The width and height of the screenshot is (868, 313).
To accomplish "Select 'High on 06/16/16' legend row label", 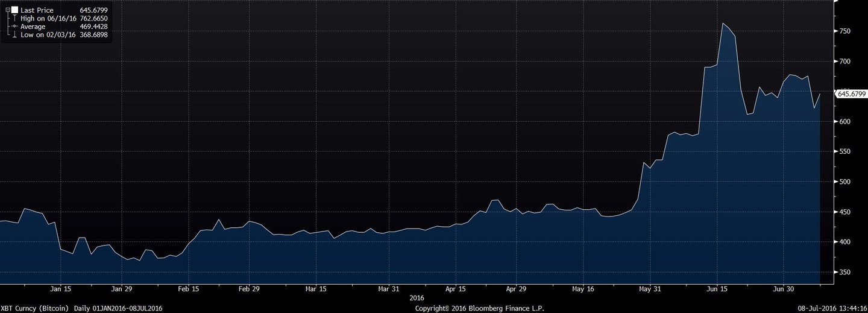I will 48,19.
